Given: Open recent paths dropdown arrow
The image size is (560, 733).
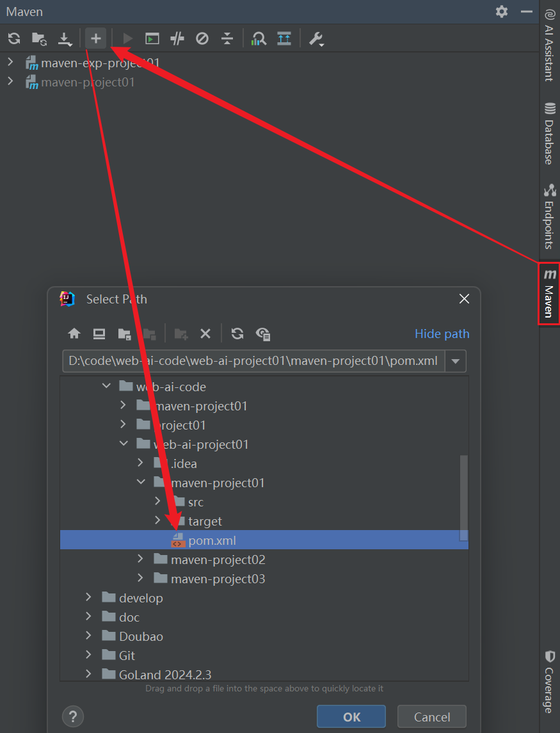Looking at the screenshot, I should click(x=456, y=361).
